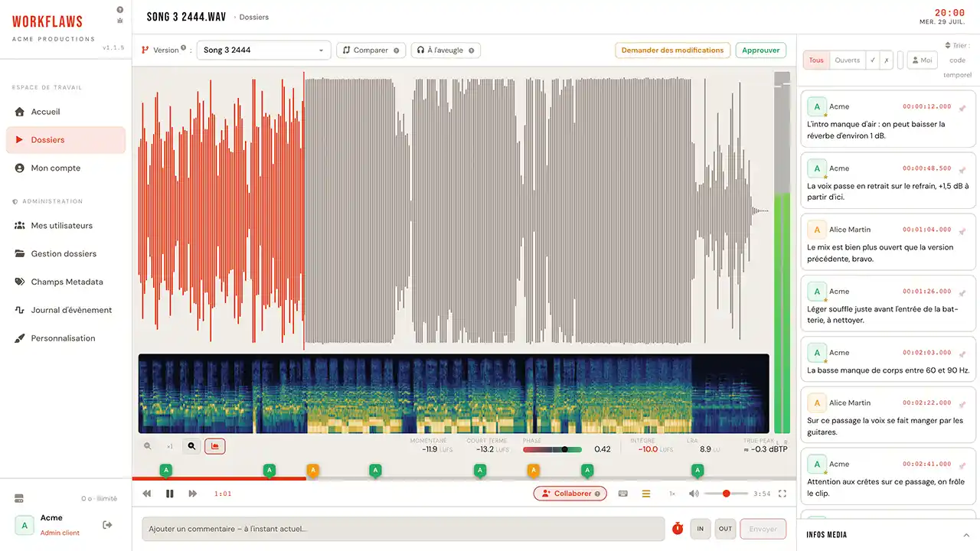Viewport: 980px width, 551px height.
Task: Open the help icon near the Workflaws logo
Action: (x=119, y=10)
